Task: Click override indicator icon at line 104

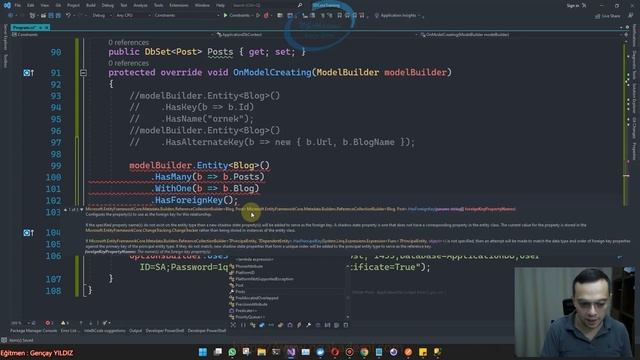Action: point(28,233)
